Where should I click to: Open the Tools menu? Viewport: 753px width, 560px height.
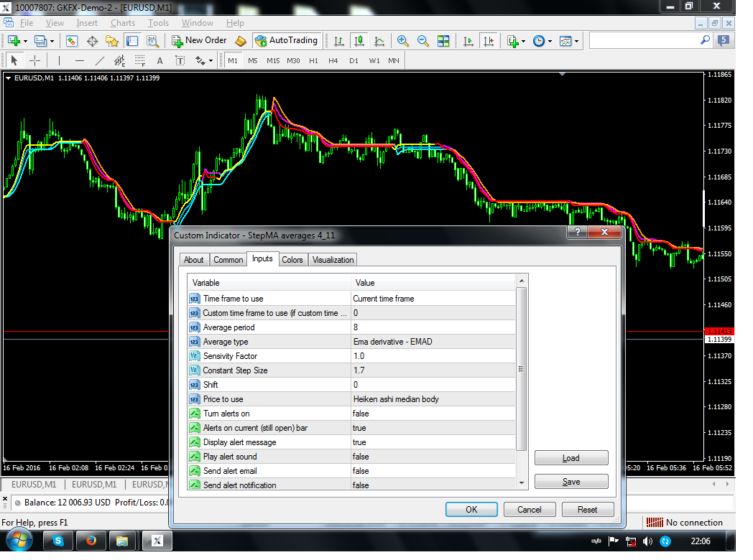point(159,23)
